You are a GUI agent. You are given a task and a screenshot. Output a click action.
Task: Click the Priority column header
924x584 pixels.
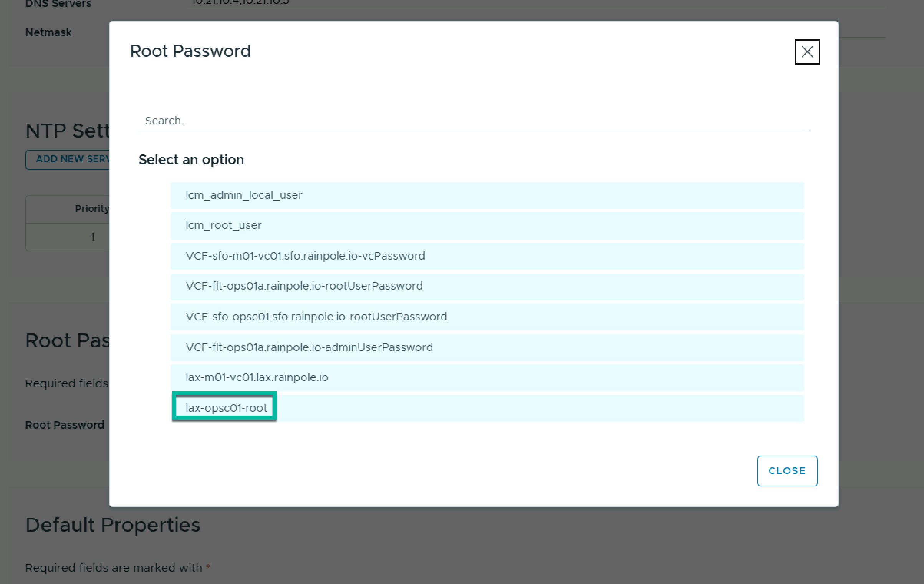(x=91, y=209)
